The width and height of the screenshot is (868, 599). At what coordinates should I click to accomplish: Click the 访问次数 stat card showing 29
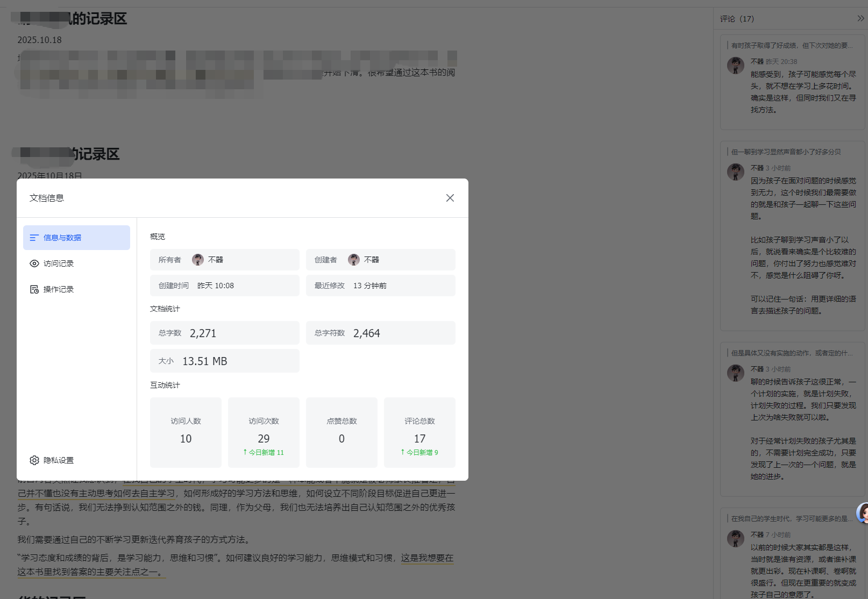point(264,433)
